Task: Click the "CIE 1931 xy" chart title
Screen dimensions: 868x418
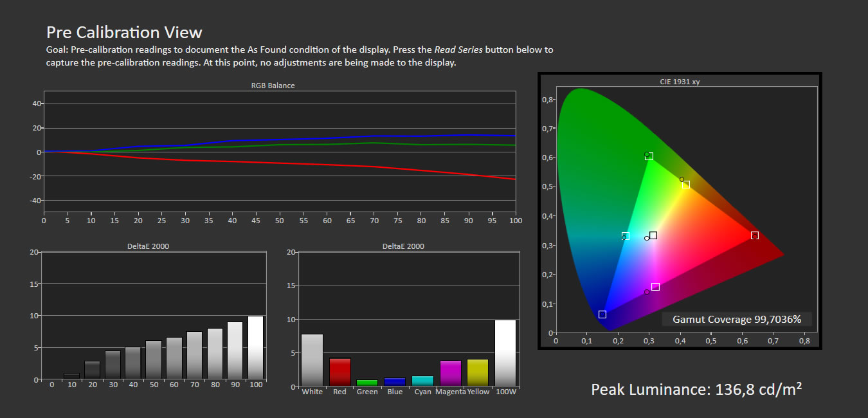Action: [680, 82]
